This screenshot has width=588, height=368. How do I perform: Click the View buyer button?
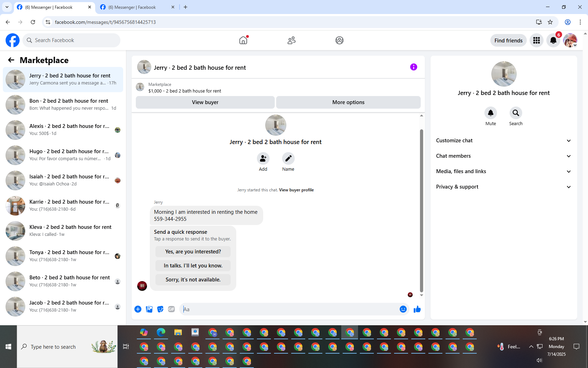point(205,102)
